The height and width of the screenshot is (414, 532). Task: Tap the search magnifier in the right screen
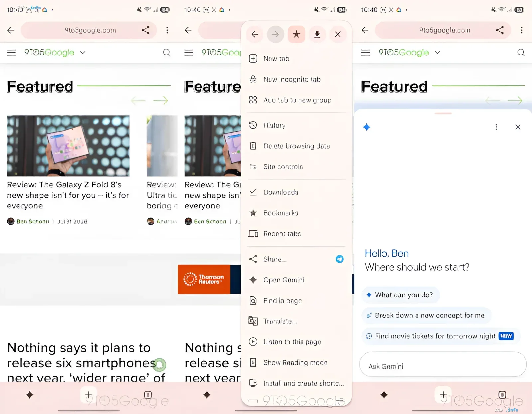(x=521, y=52)
